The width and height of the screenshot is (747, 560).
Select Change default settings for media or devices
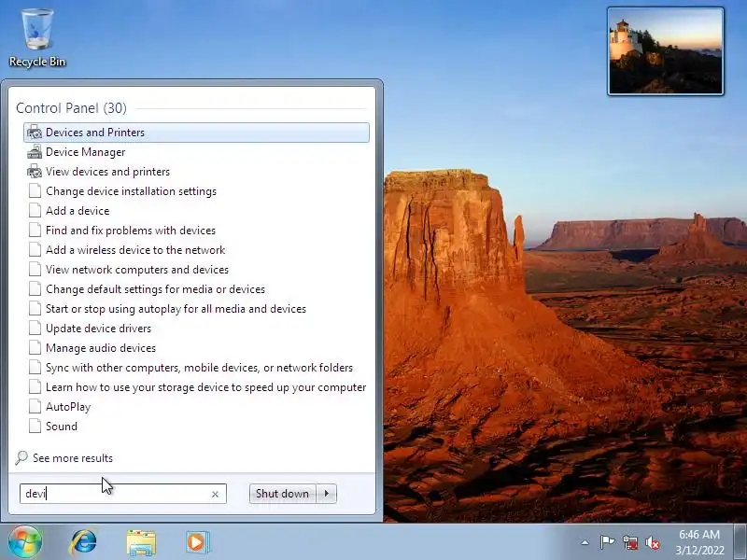coord(196,289)
